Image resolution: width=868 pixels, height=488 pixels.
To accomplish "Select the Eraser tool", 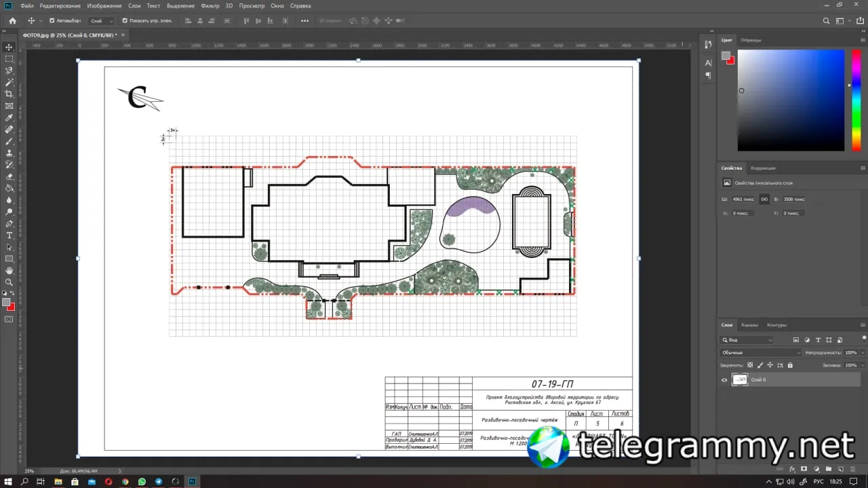I will click(9, 176).
